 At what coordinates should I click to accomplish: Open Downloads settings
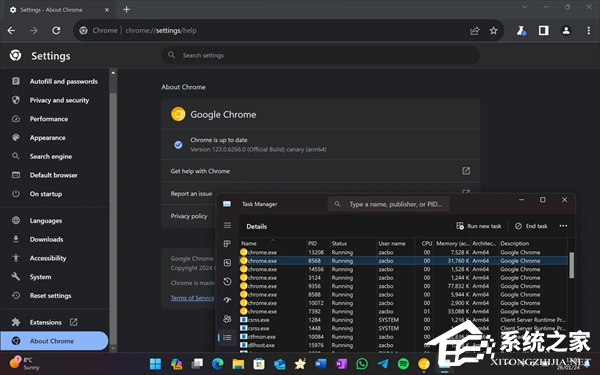click(54, 240)
